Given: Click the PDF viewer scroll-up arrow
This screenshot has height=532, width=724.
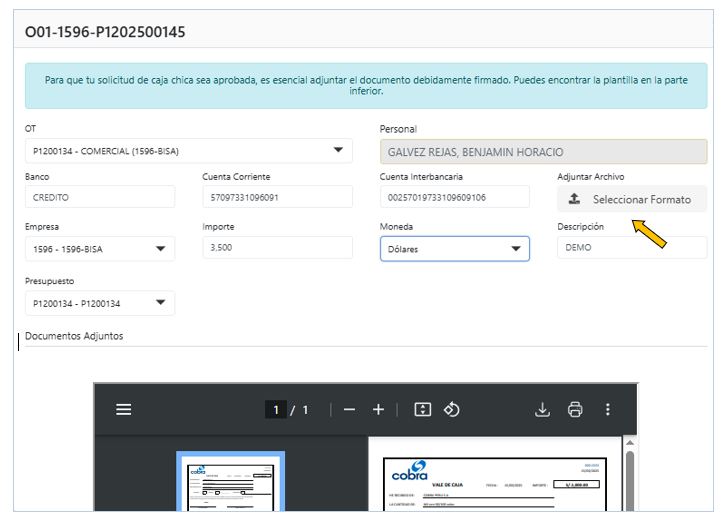Looking at the screenshot, I should point(630,443).
